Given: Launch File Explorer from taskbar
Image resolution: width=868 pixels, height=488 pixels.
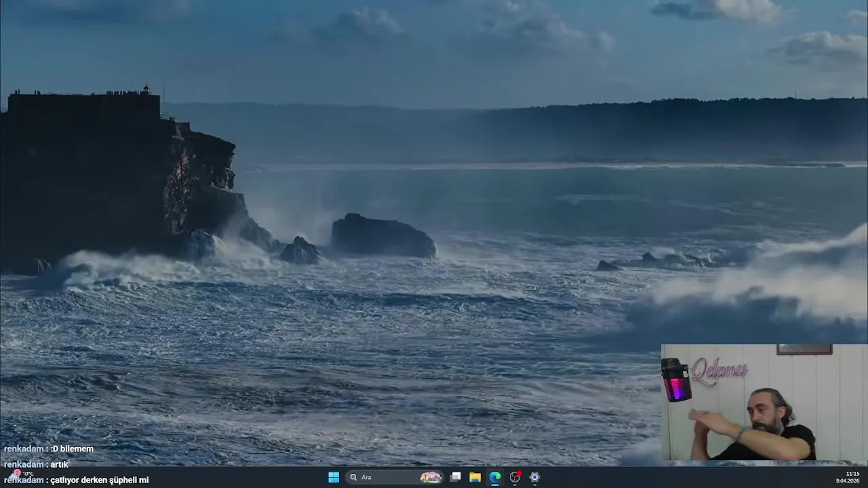Looking at the screenshot, I should 475,477.
